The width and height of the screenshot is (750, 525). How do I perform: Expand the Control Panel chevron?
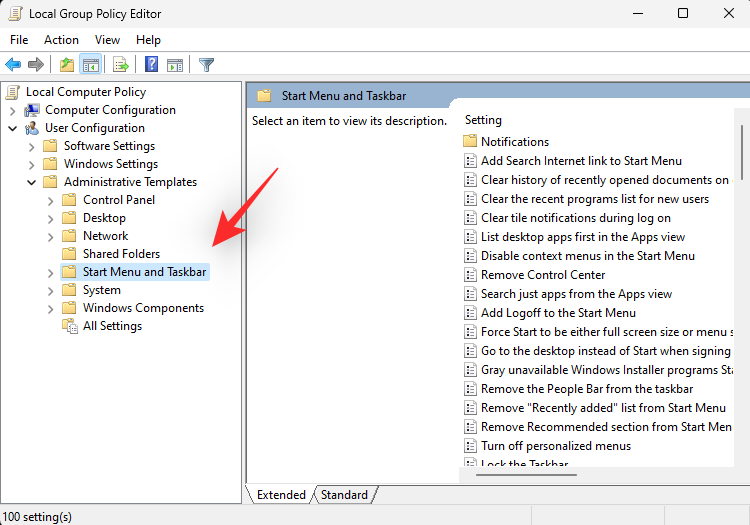(51, 201)
